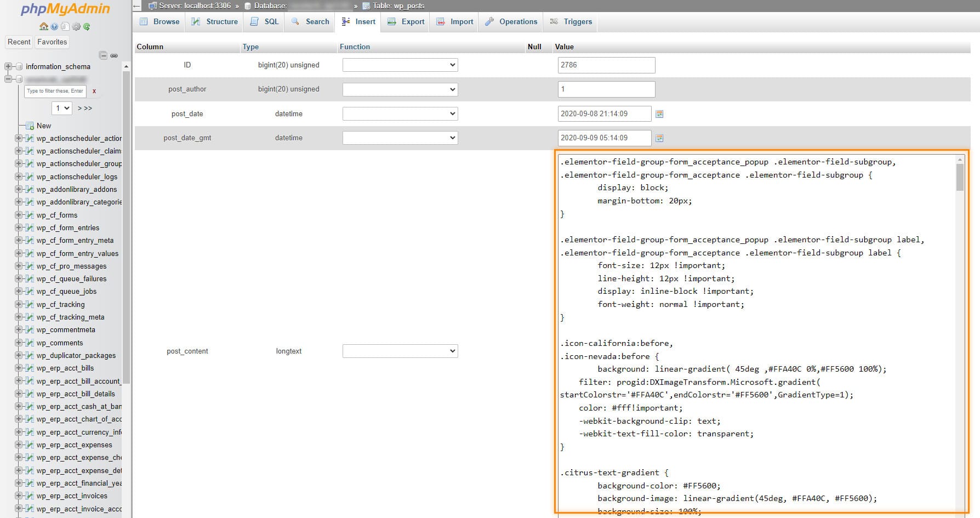
Task: Click the post_author value input field
Action: pos(606,89)
